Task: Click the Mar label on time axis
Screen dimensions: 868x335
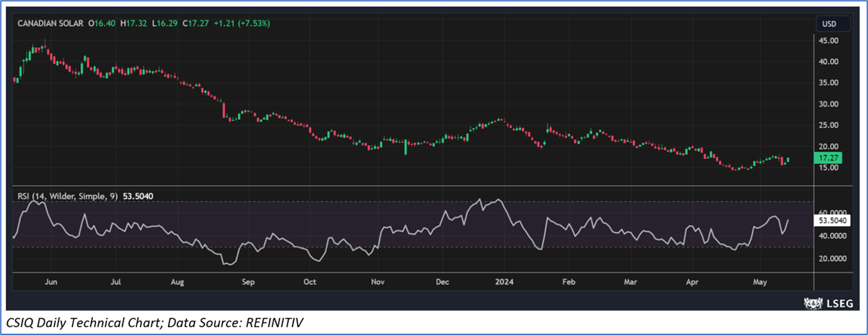Action: pyautogui.click(x=631, y=281)
